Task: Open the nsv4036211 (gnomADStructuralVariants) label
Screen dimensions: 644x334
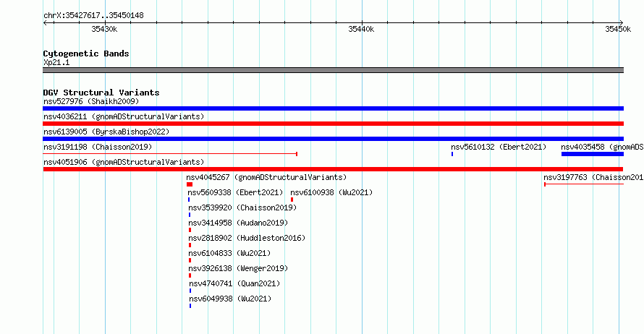Action: (x=124, y=116)
